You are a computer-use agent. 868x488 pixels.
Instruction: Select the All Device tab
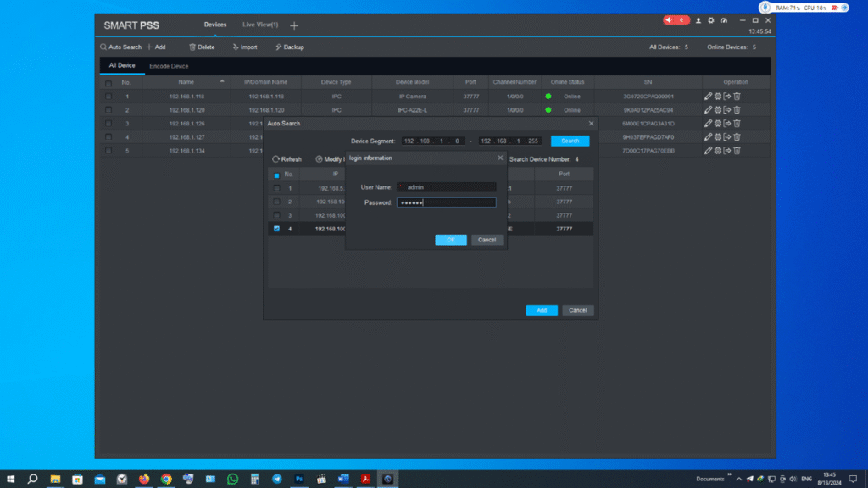click(122, 65)
